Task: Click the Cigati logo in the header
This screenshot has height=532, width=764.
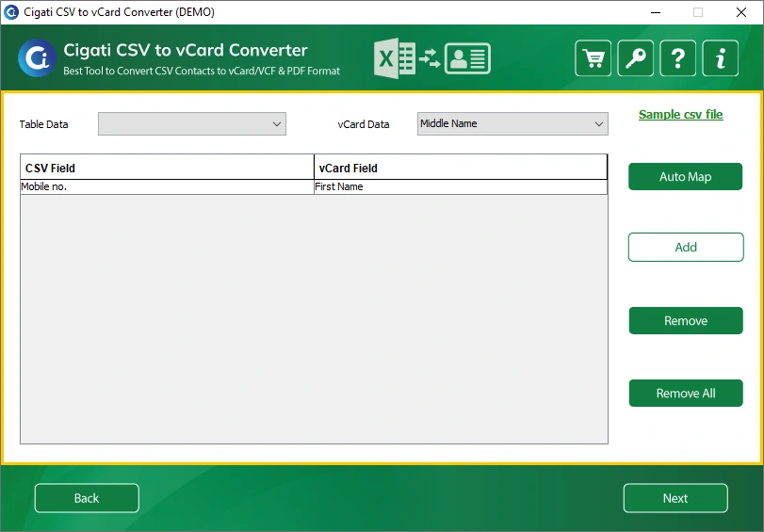Action: click(x=37, y=58)
